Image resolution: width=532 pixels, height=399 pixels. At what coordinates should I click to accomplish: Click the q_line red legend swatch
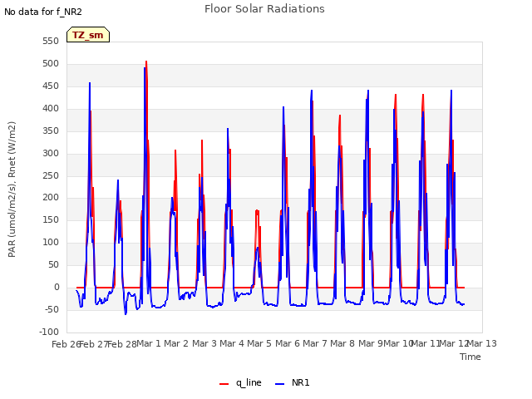click(224, 384)
